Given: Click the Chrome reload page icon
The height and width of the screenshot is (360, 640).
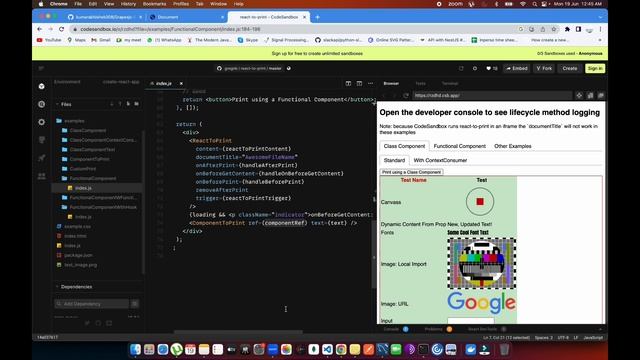Looking at the screenshot, I should 62,29.
